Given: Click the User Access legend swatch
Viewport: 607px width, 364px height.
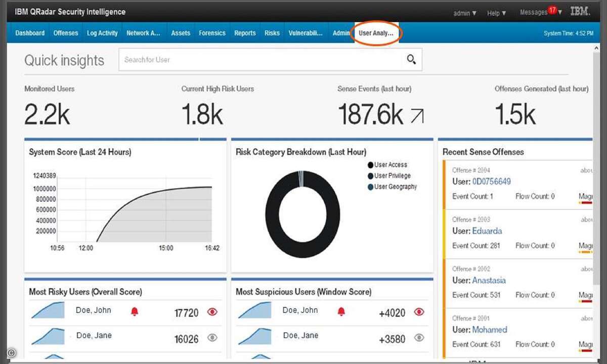Looking at the screenshot, I should point(370,165).
